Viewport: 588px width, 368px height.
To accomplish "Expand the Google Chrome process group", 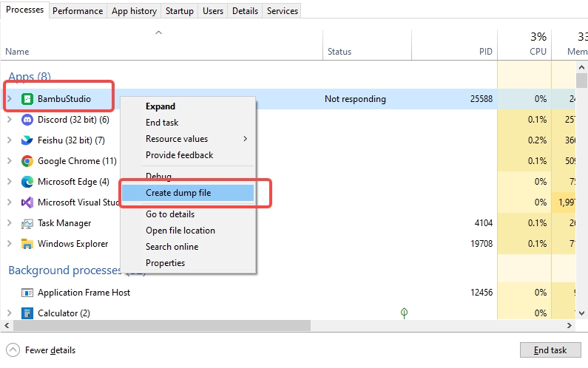I will click(10, 161).
